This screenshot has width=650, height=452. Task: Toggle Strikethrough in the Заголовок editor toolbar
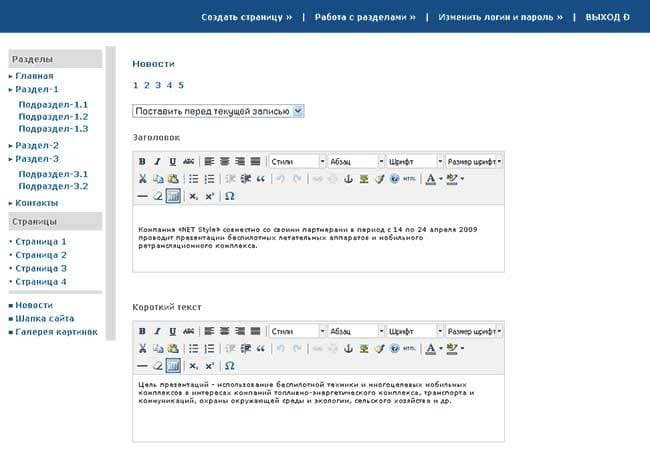click(189, 162)
